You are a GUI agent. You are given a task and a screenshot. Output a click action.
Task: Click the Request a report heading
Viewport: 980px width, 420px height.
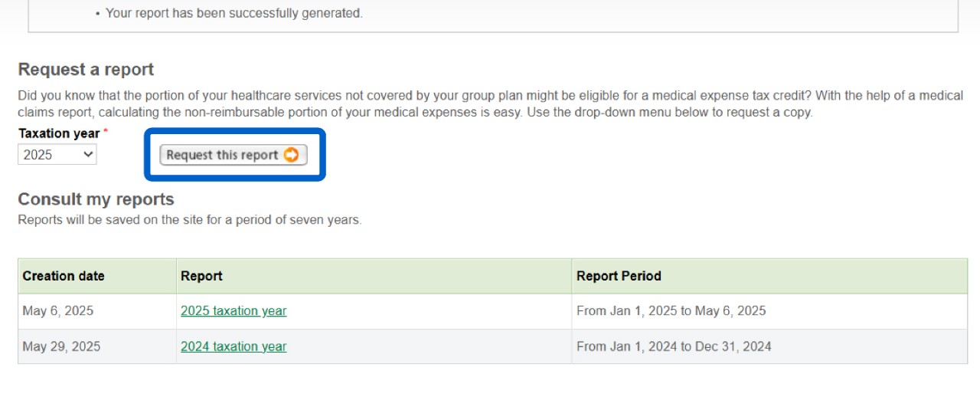point(86,70)
